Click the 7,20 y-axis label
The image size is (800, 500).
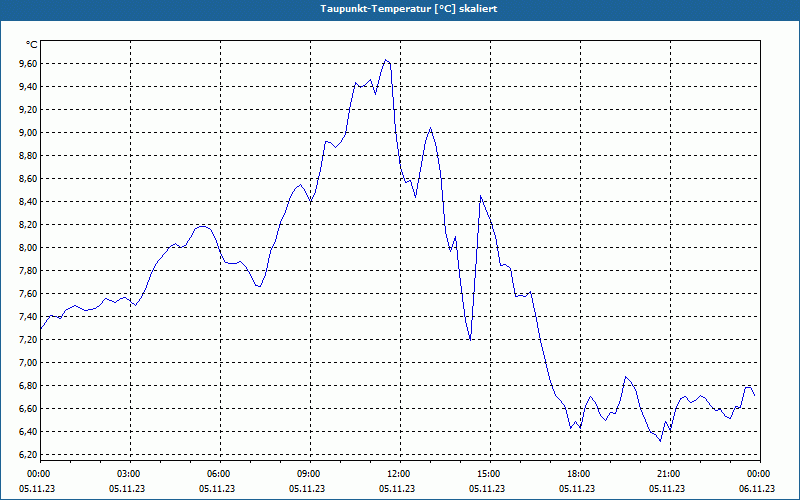(28, 340)
